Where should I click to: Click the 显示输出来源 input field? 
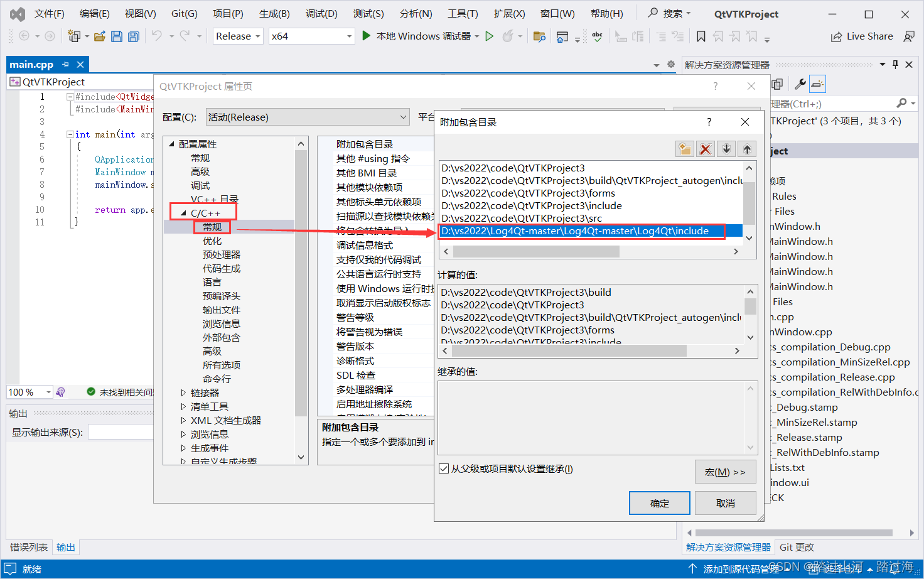(121, 432)
